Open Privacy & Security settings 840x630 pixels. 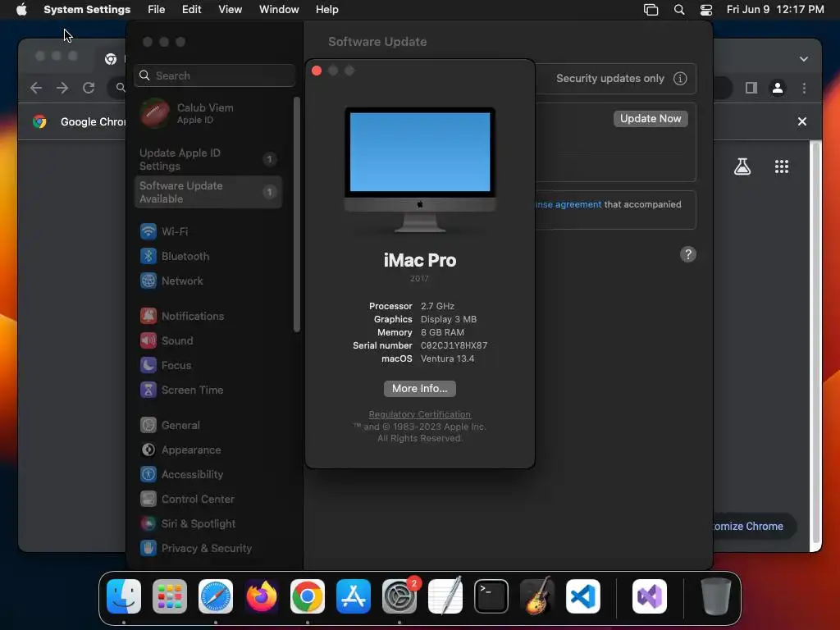click(208, 549)
